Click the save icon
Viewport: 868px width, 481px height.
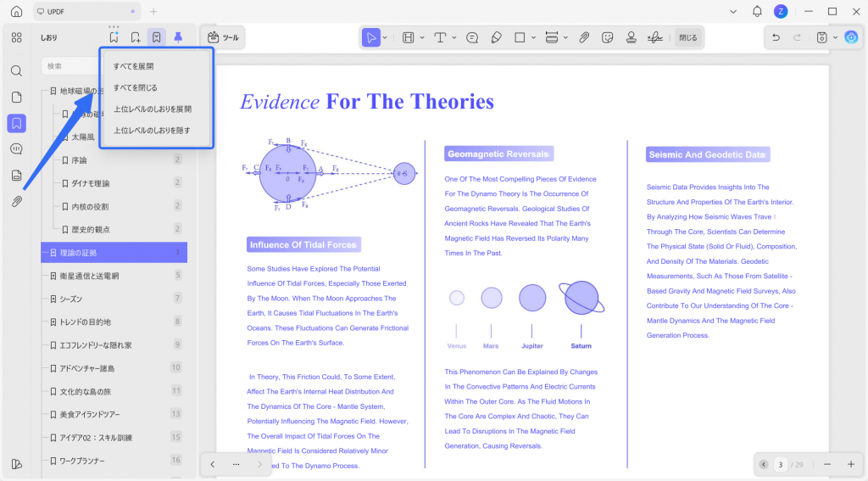click(x=821, y=37)
